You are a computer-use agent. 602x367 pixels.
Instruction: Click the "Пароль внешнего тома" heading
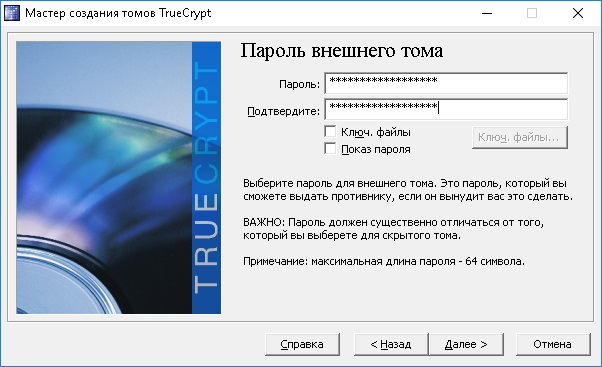coord(342,51)
